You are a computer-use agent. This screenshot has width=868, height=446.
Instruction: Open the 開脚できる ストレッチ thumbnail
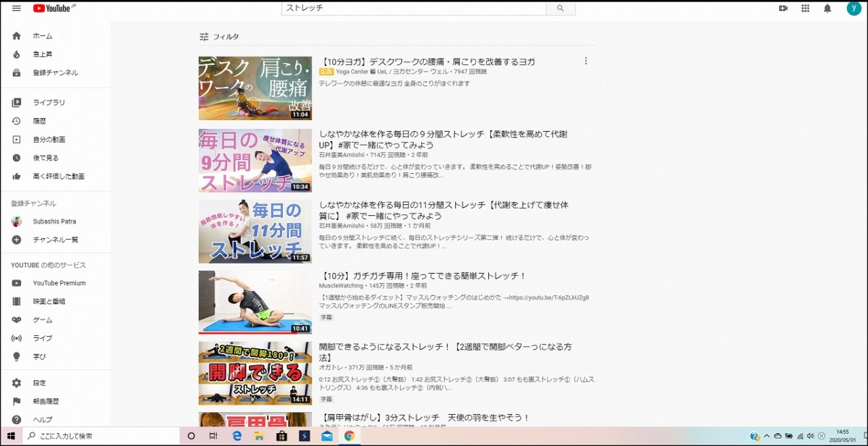tap(255, 373)
